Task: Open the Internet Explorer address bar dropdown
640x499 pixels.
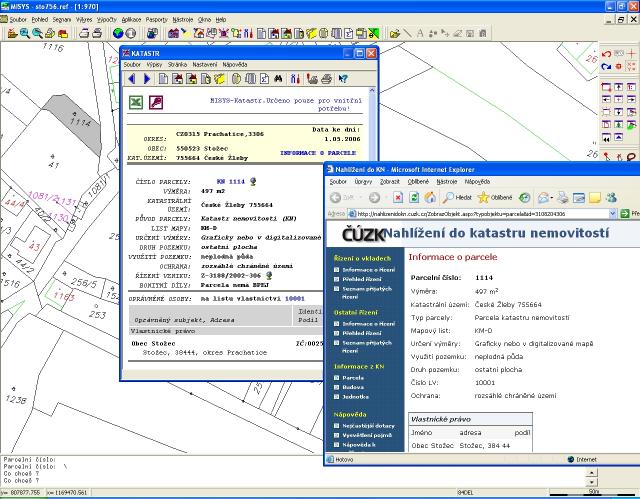Action: [x=612, y=213]
